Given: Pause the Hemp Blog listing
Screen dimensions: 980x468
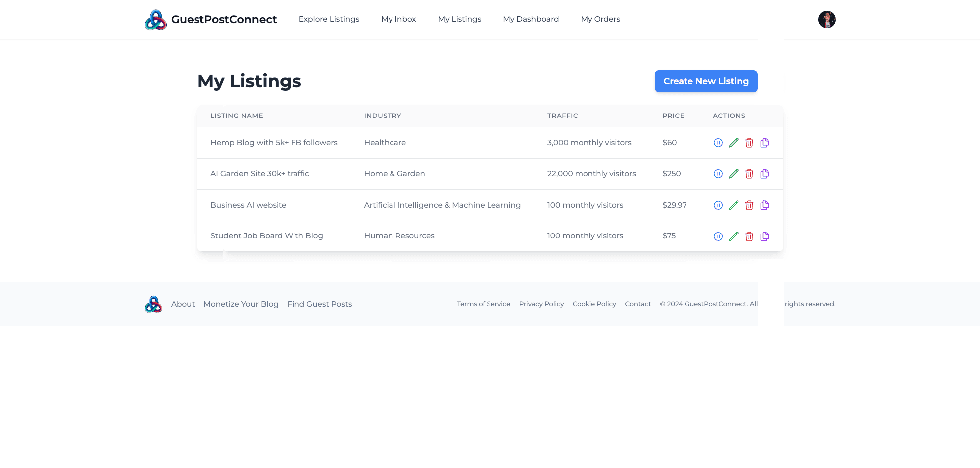Looking at the screenshot, I should 718,143.
